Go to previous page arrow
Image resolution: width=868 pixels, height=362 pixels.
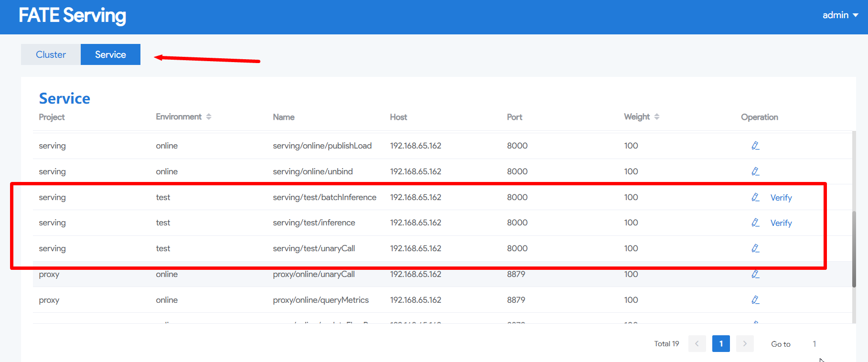[x=697, y=344]
